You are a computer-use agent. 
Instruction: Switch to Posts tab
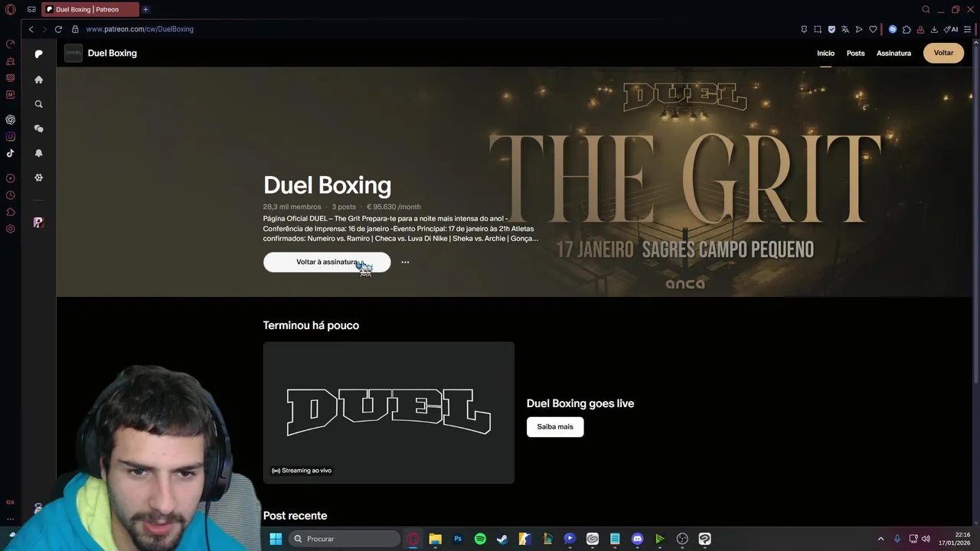coord(855,53)
